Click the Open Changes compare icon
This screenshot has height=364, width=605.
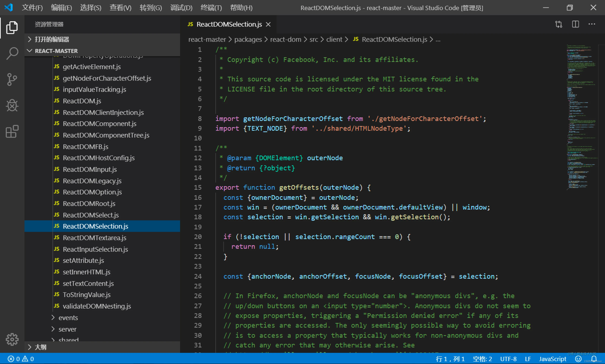pos(559,24)
